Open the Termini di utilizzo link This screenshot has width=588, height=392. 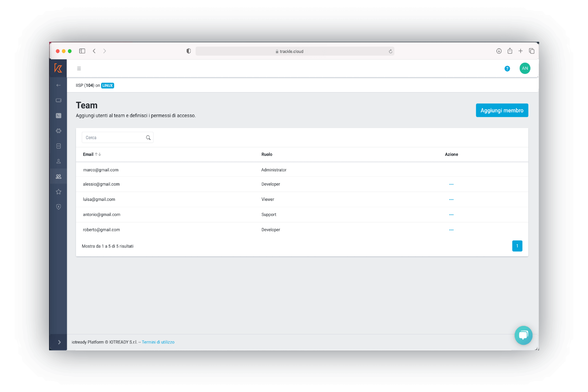158,342
